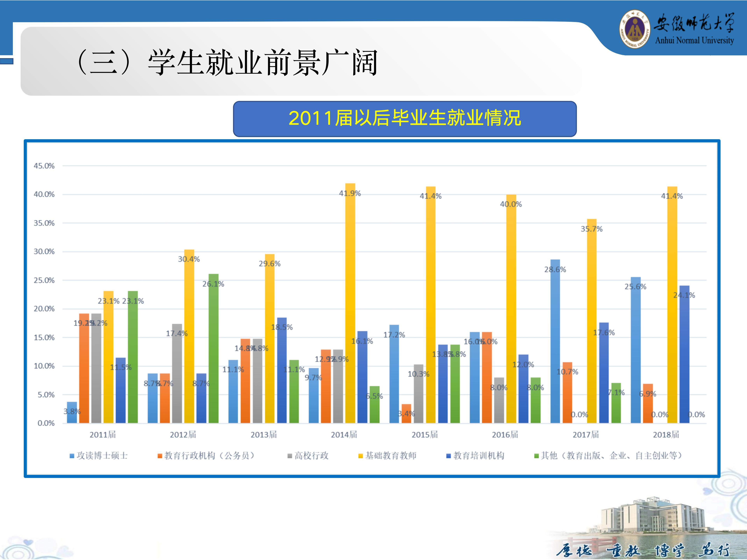Click the dark blue legend swatch for 教育培训机构
The width and height of the screenshot is (747, 560).
point(448,456)
